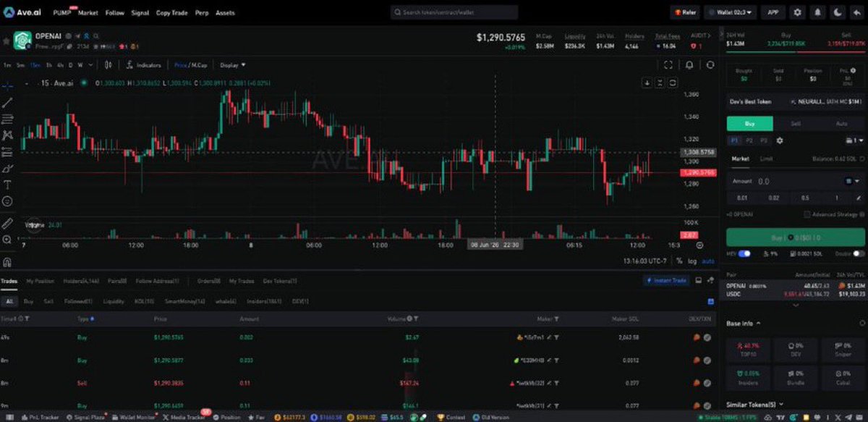Viewport: 868px width, 422px height.
Task: Open the notifications bell in the top bar
Action: (817, 12)
